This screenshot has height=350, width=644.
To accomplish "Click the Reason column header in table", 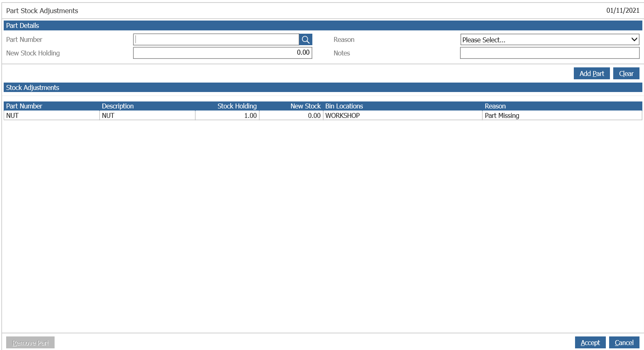I will (495, 106).
